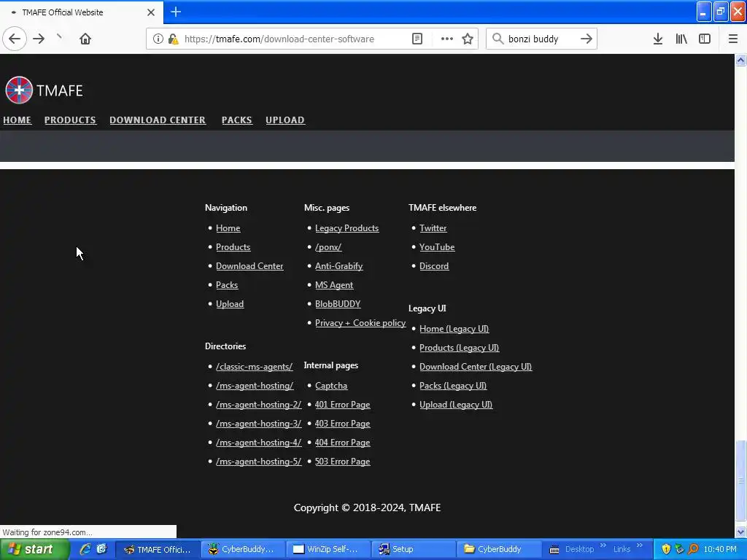The width and height of the screenshot is (747, 560).
Task: Open the Captcha internal page
Action: coord(331,386)
